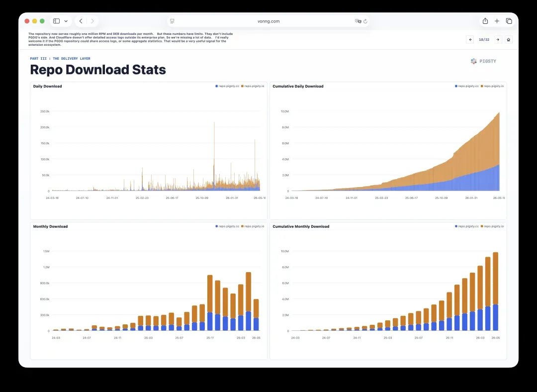
Task: Toggle repo.pigsty.cc legend in Cumulative Monthly Download
Action: (x=467, y=226)
